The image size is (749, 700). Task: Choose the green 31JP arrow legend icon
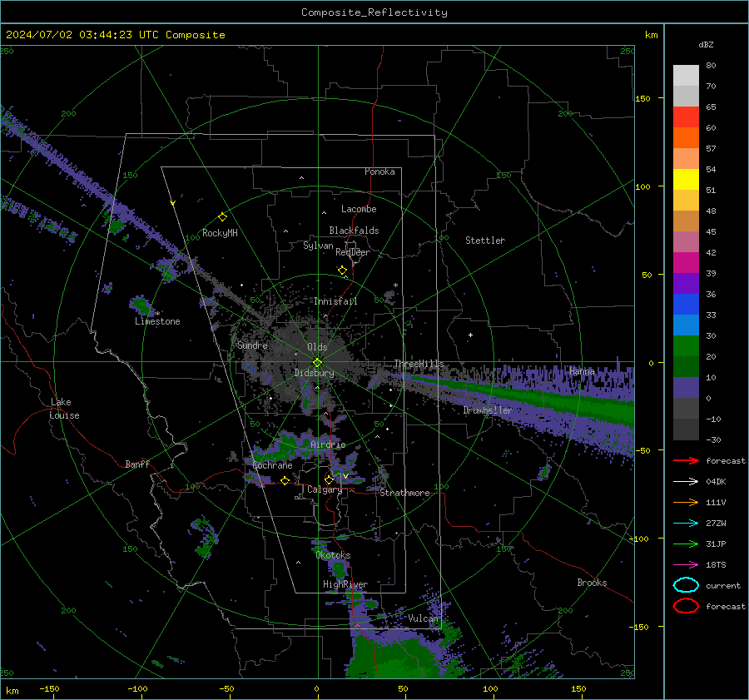click(686, 544)
